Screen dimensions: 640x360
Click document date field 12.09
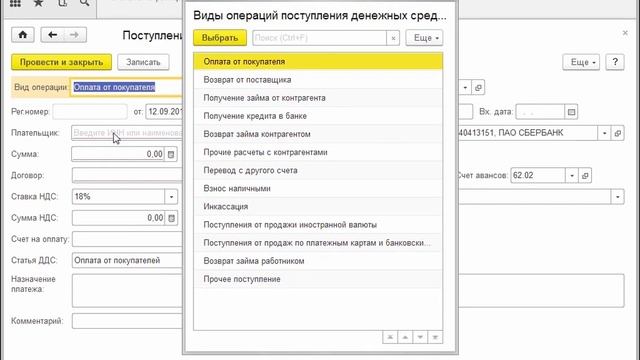click(164, 112)
